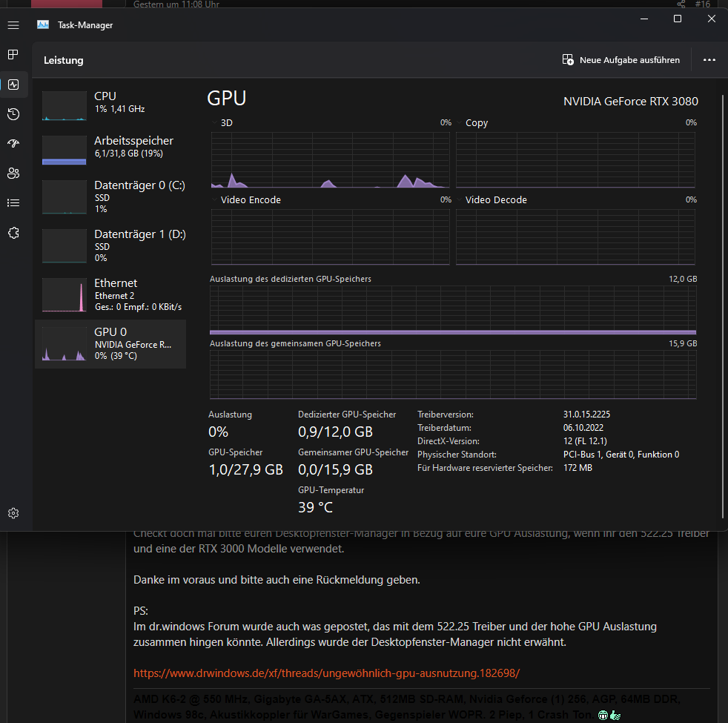Click the shared GPU memory usage graph
Screen dimensions: 728x723
(453, 374)
